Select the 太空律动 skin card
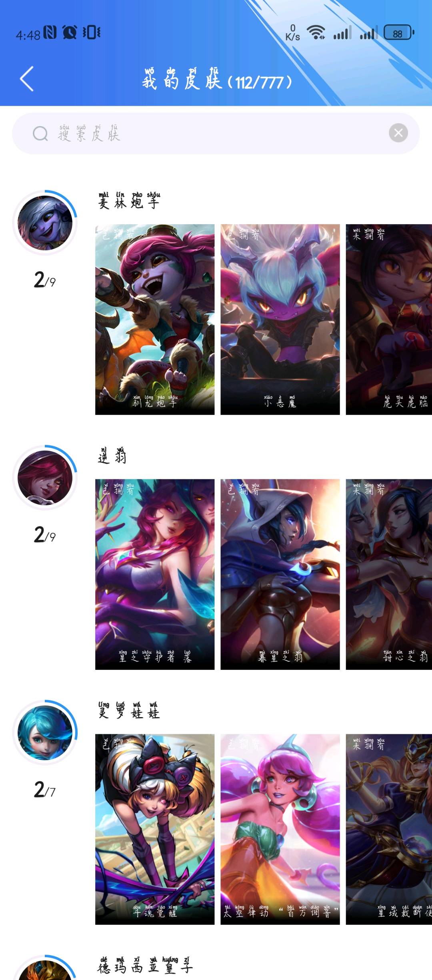This screenshot has height=980, width=432. click(280, 829)
